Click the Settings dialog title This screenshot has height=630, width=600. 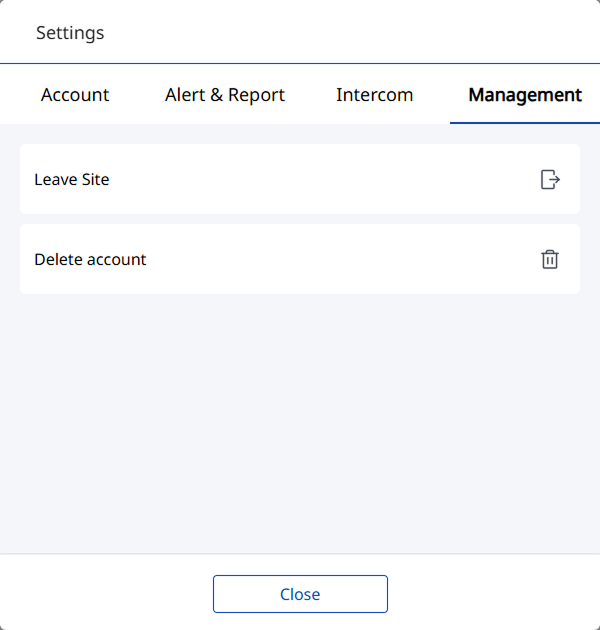click(x=70, y=33)
